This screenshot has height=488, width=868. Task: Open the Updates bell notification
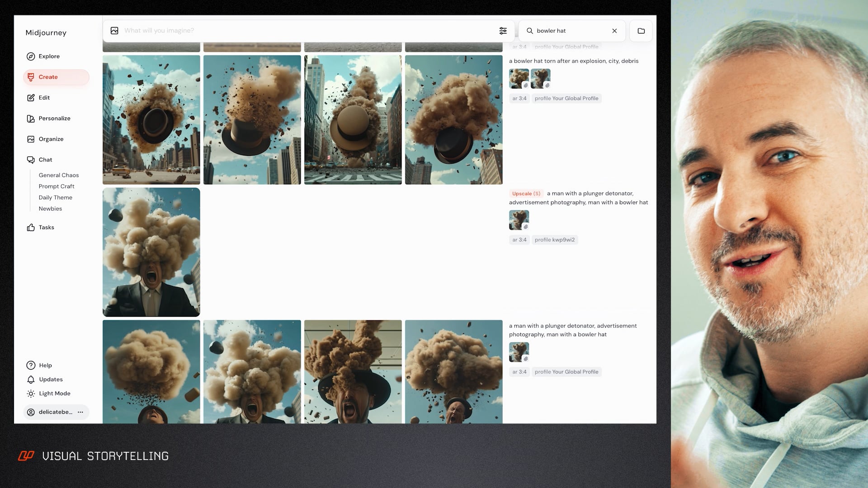point(30,379)
